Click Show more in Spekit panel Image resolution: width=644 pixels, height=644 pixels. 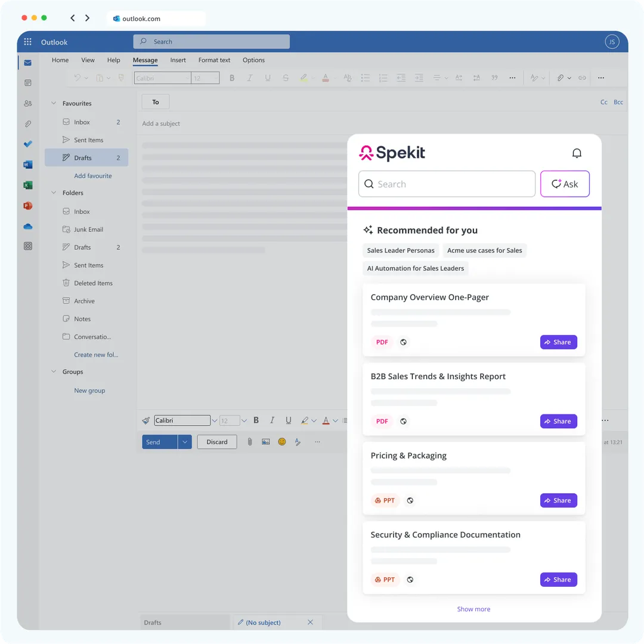point(473,609)
